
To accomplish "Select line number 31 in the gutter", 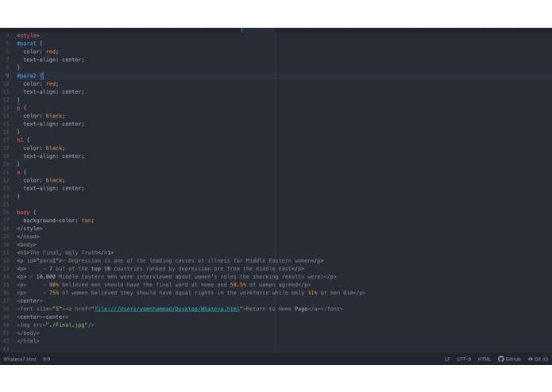I will pos(6,252).
